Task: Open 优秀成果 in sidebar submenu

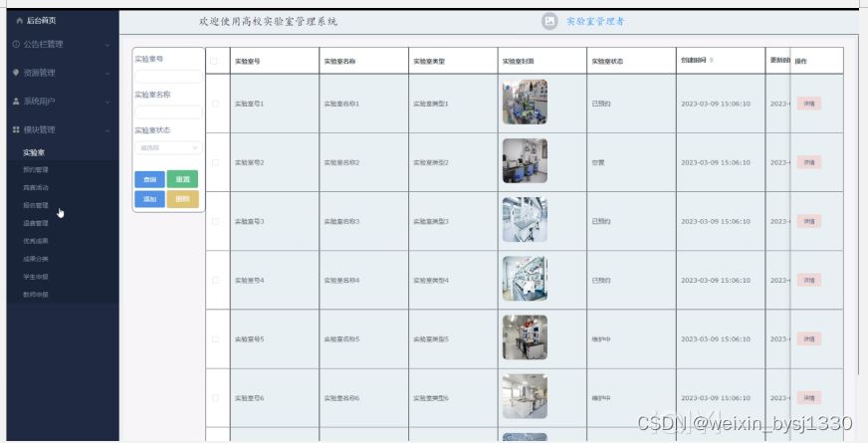Action: [36, 241]
